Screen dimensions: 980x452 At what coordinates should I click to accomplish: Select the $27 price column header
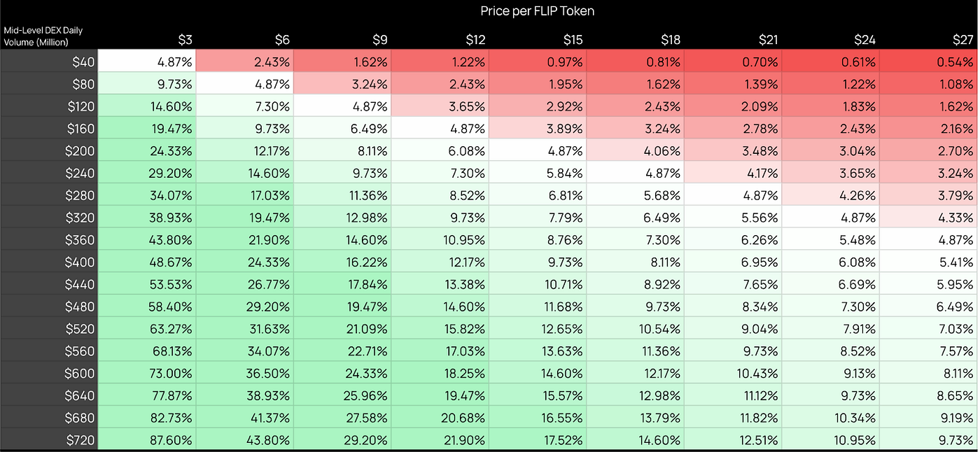963,40
